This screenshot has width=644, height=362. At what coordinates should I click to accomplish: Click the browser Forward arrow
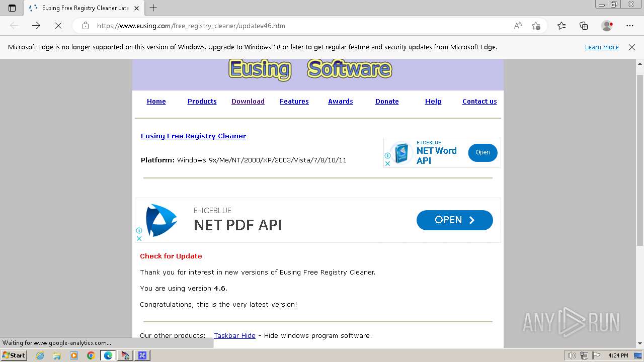[x=36, y=26]
